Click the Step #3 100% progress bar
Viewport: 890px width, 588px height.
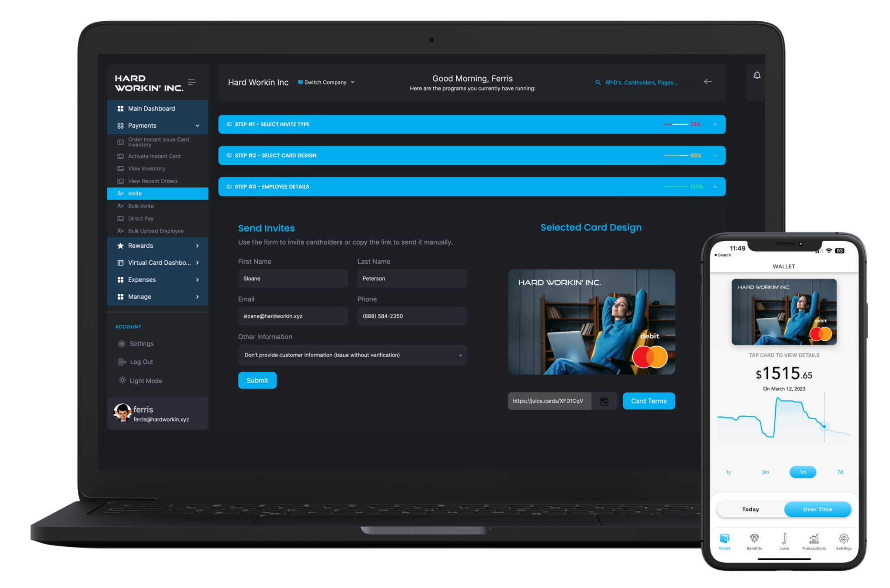676,186
